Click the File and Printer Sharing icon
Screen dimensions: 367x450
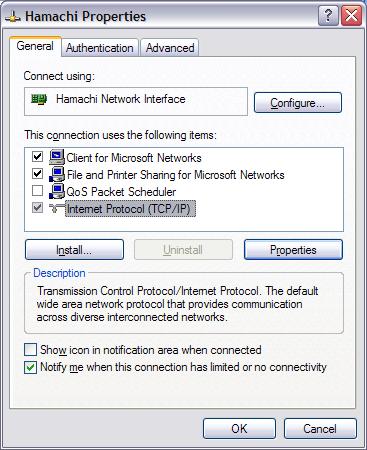(57, 174)
